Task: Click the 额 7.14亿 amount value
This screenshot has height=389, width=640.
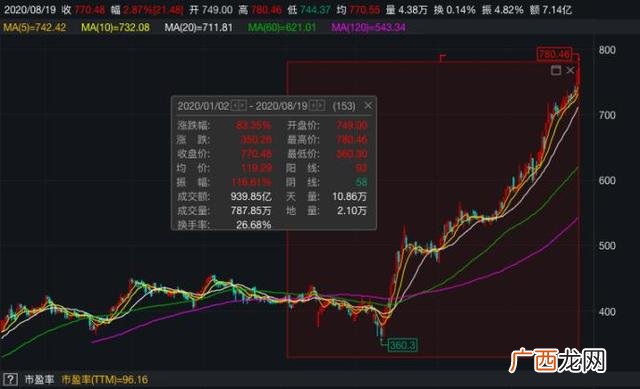Action: 551,9
